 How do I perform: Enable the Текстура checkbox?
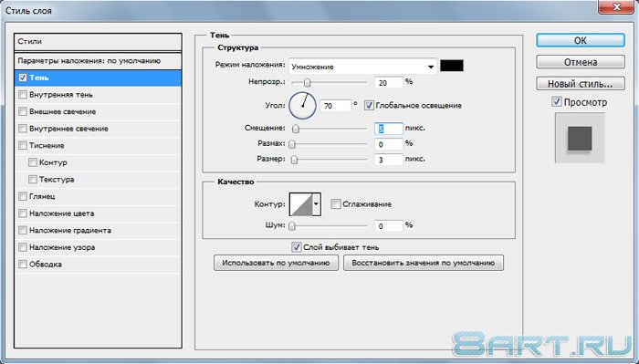[x=33, y=179]
